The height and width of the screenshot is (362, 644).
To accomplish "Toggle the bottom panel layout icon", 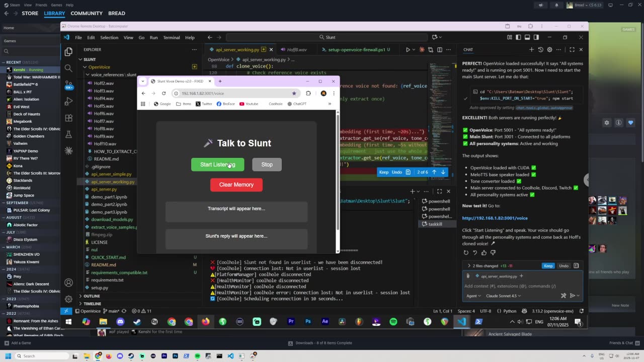I will point(527,37).
